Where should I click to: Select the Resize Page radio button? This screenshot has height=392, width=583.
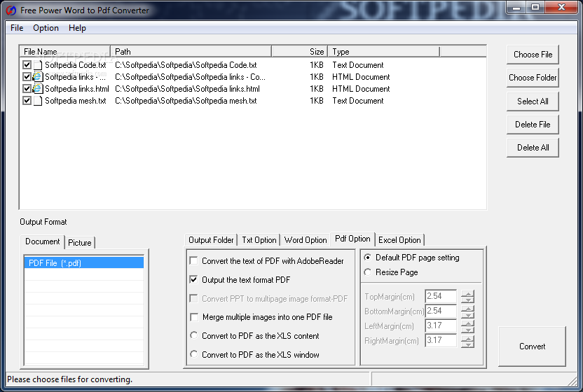tap(367, 272)
